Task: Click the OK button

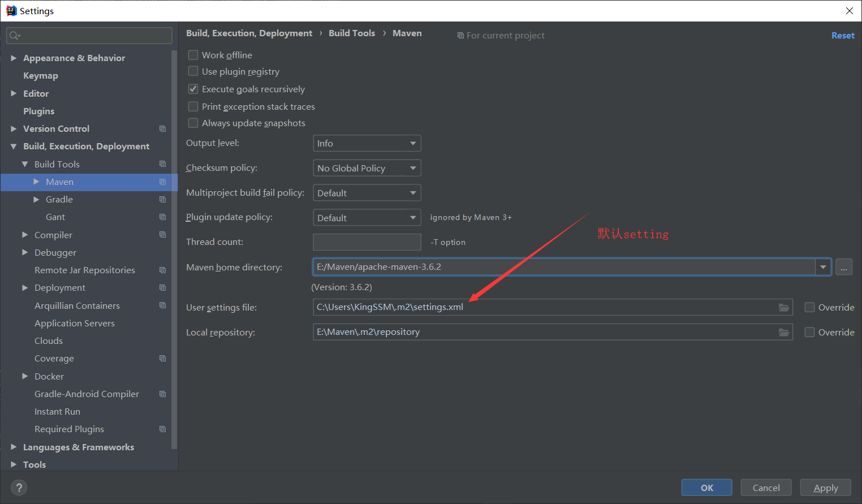Action: pos(707,488)
